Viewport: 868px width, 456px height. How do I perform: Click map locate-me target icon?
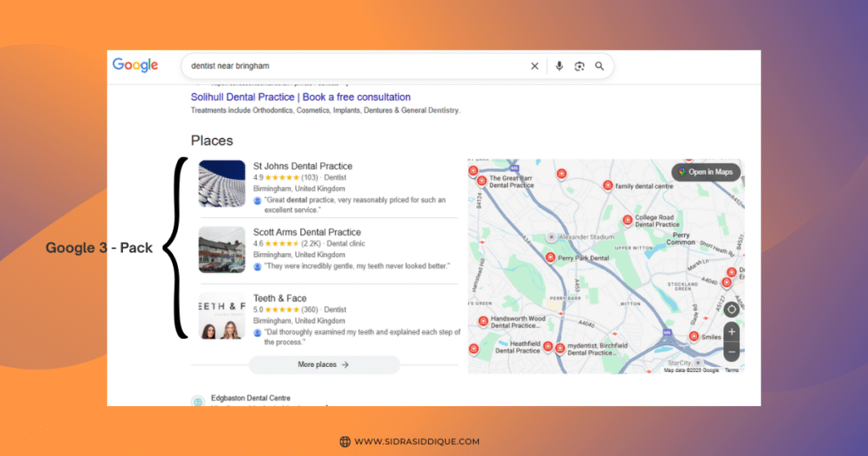point(732,309)
